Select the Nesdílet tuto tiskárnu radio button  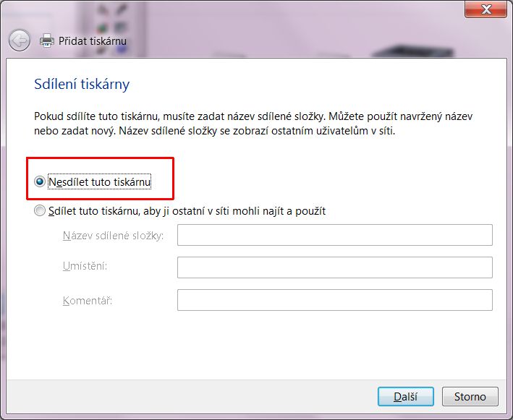click(x=39, y=182)
